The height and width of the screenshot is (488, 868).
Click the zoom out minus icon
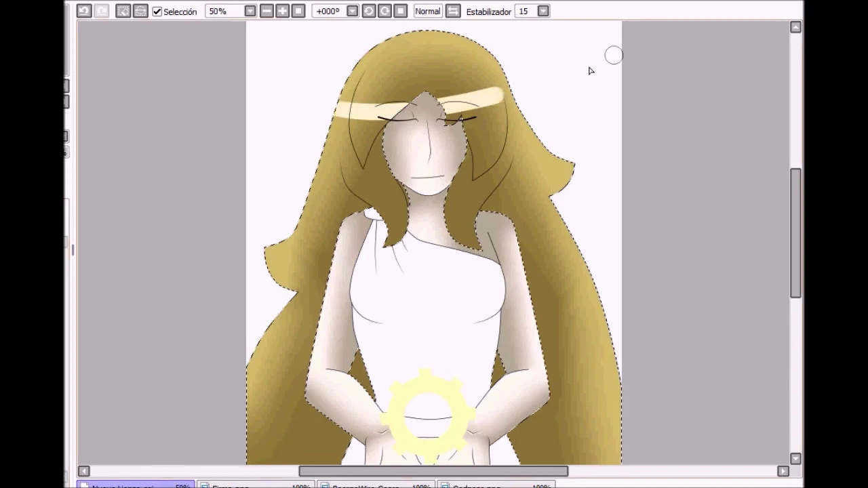(267, 11)
